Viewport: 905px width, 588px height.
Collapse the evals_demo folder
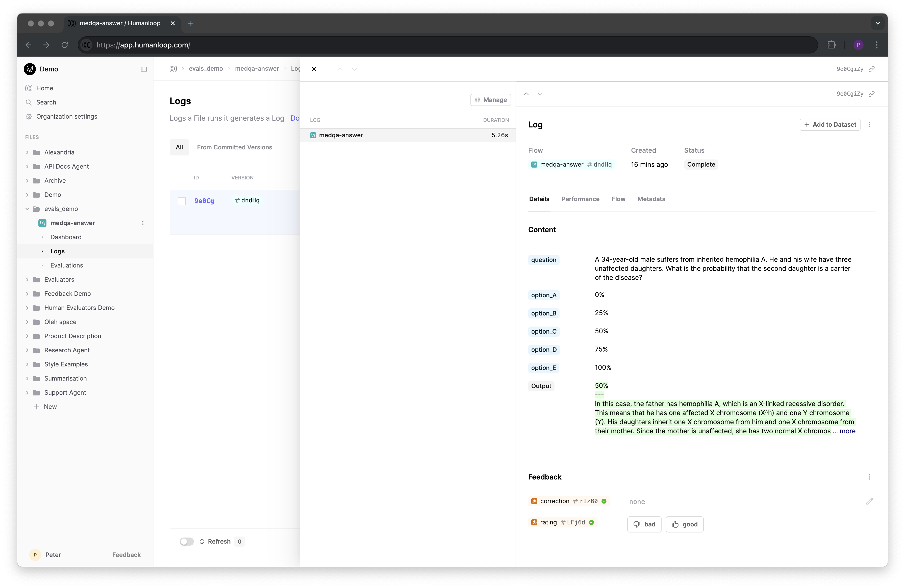[27, 209]
